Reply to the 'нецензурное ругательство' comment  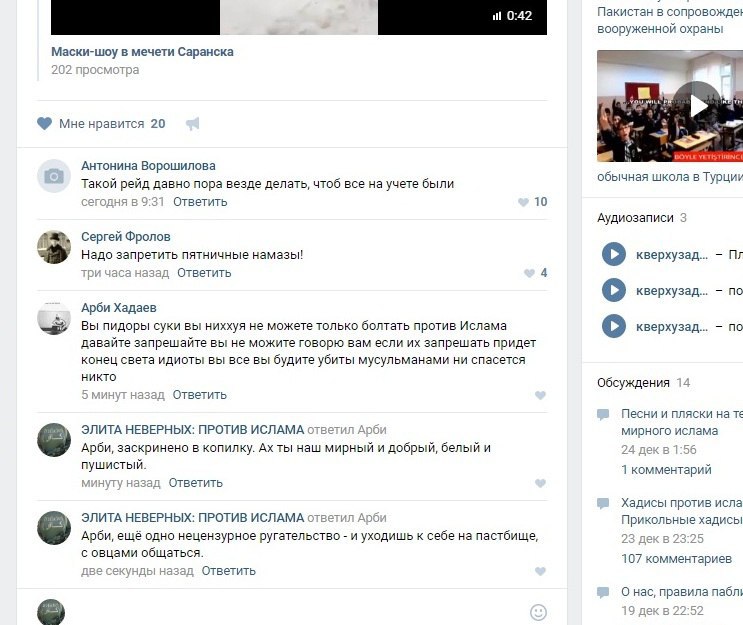228,571
